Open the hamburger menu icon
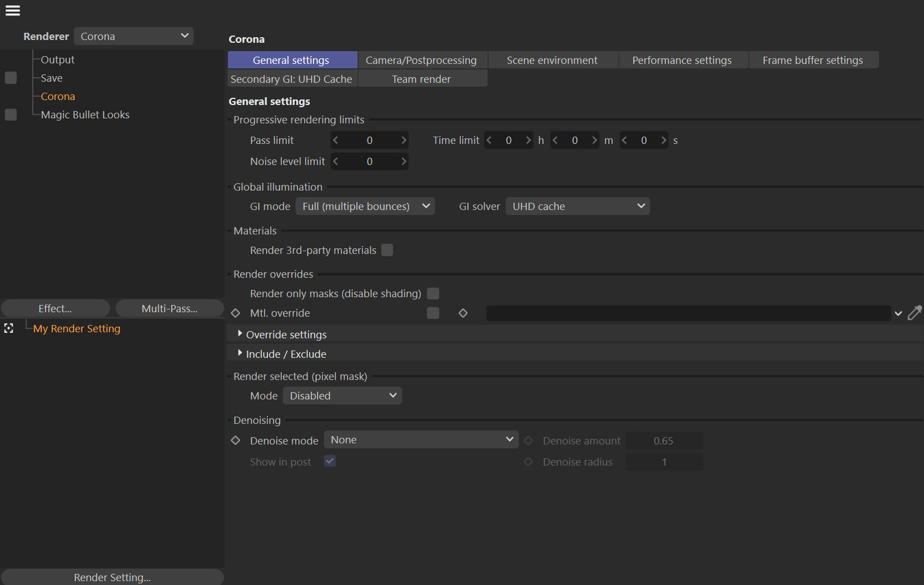The height and width of the screenshot is (585, 924). pyautogui.click(x=13, y=11)
